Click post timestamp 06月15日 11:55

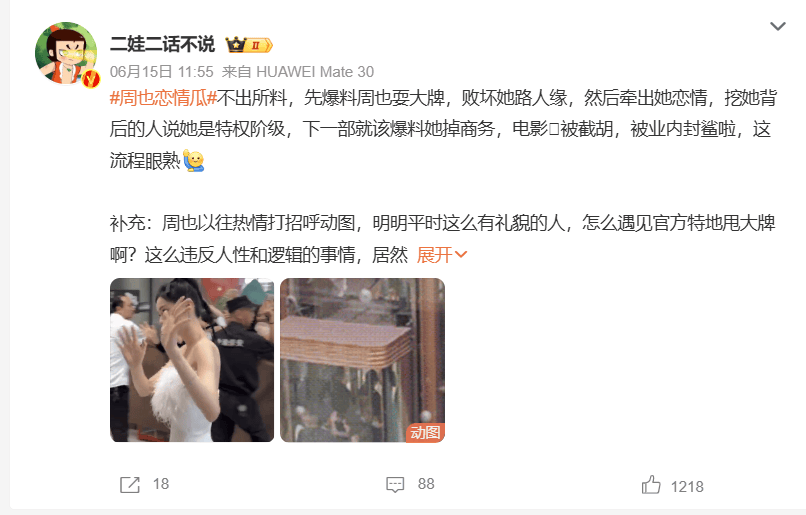pyautogui.click(x=161, y=72)
